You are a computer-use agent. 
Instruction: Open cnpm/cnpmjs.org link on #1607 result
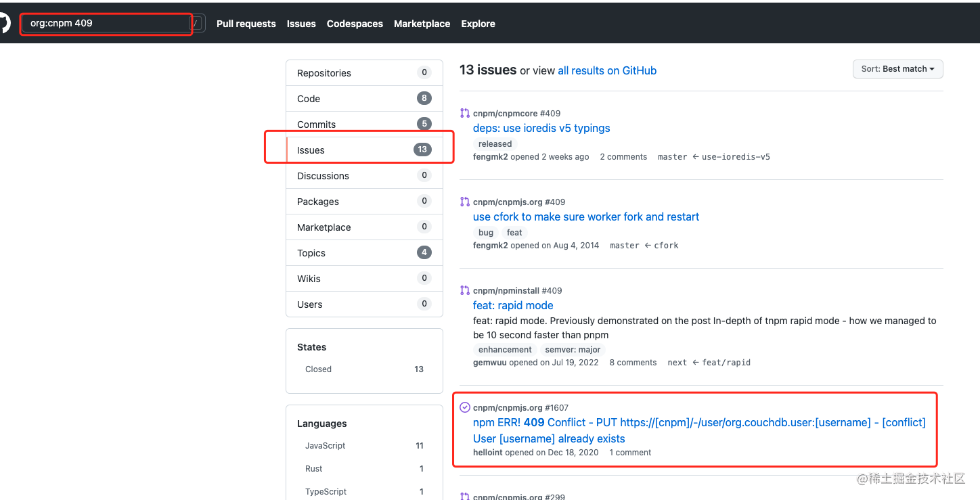pyautogui.click(x=508, y=407)
